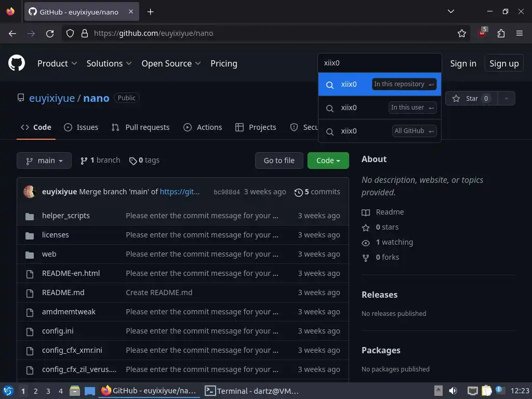Click the README-en.html file icon
Viewport: 532px width, 399px height.
tap(30, 274)
